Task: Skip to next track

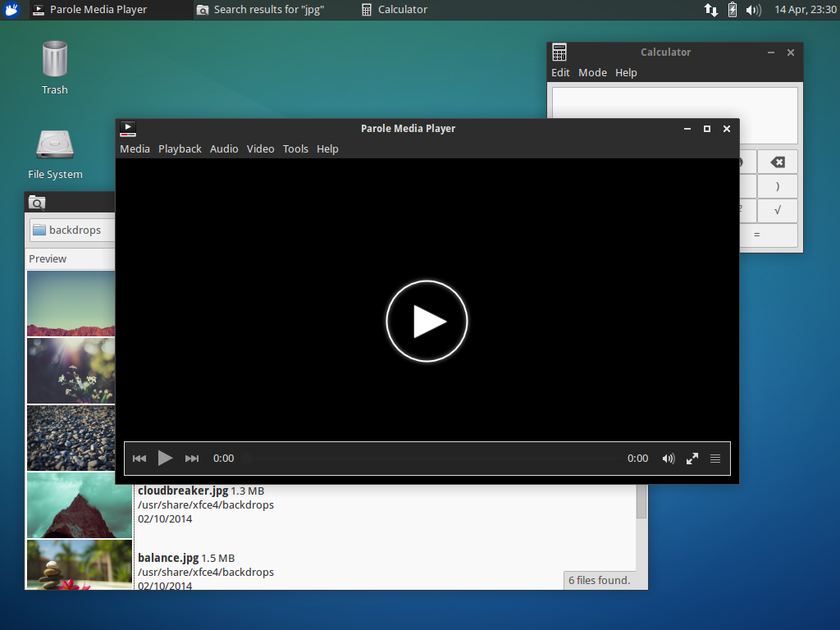Action: pos(192,459)
